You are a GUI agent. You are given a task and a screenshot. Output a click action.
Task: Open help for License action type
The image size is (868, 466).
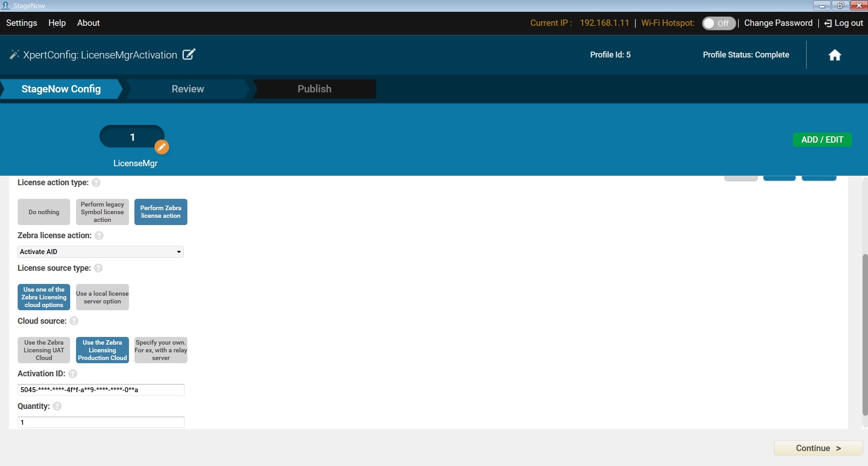(96, 183)
